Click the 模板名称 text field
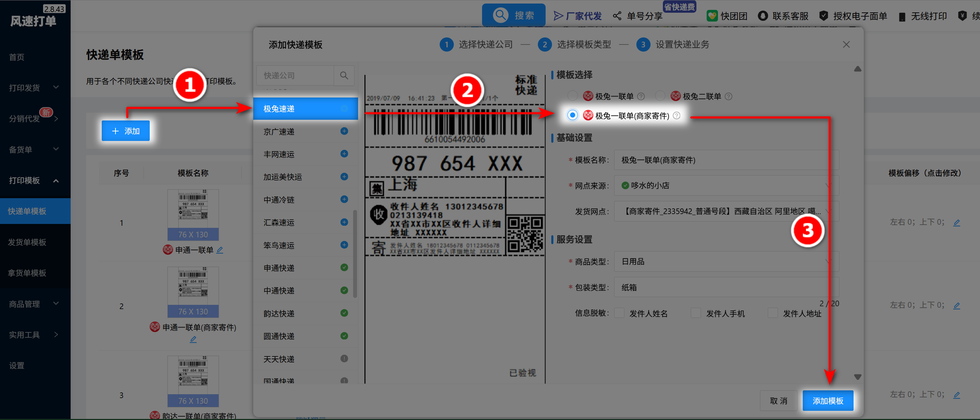Screen dimensions: 980x420 coord(723,160)
